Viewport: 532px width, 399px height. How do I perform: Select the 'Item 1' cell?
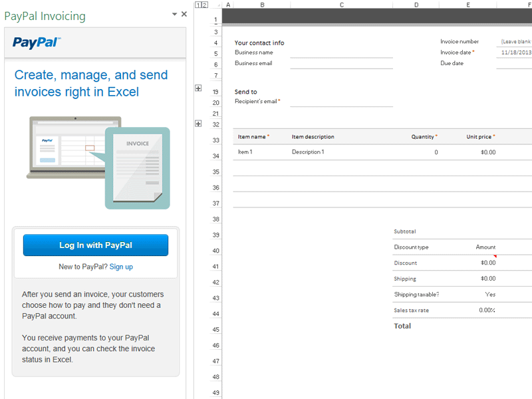coord(261,152)
